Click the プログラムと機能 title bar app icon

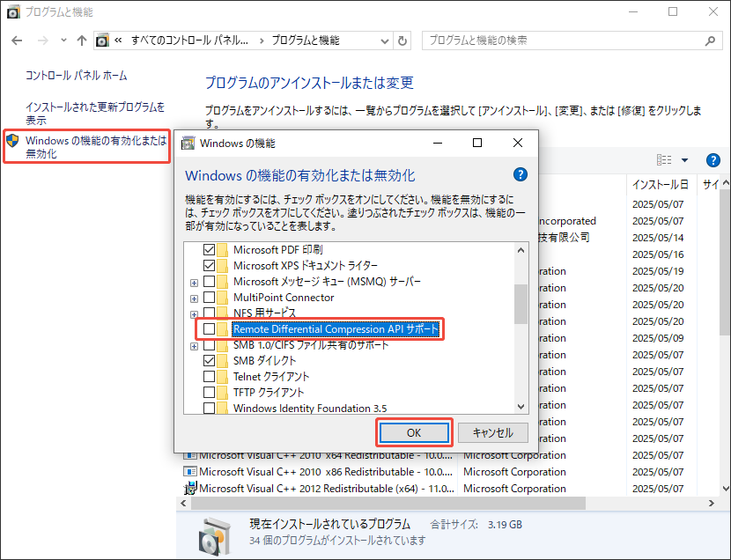point(13,12)
